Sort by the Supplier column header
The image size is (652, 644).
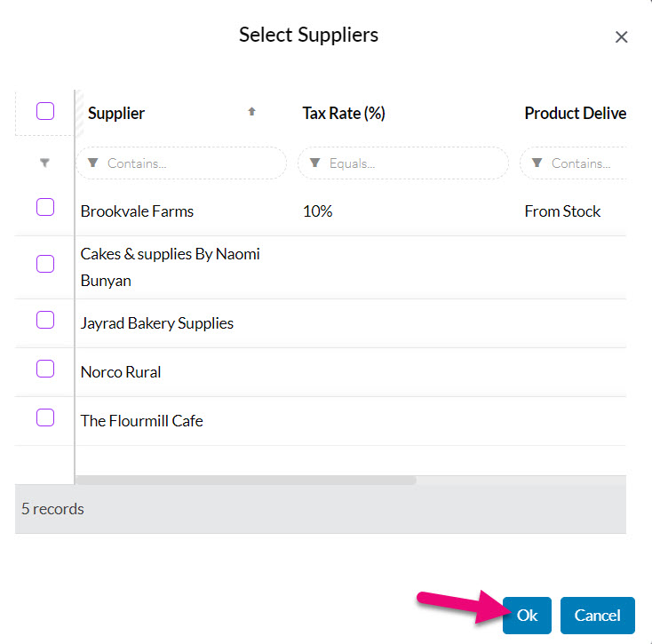point(116,113)
